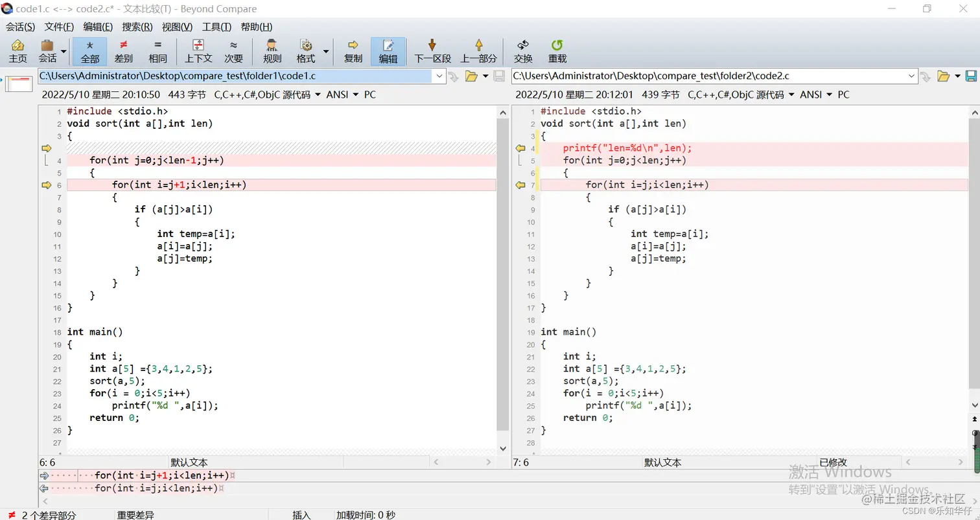The height and width of the screenshot is (520, 980).
Task: Click left line for(int j=0;j<len-1;j++)
Action: 157,161
